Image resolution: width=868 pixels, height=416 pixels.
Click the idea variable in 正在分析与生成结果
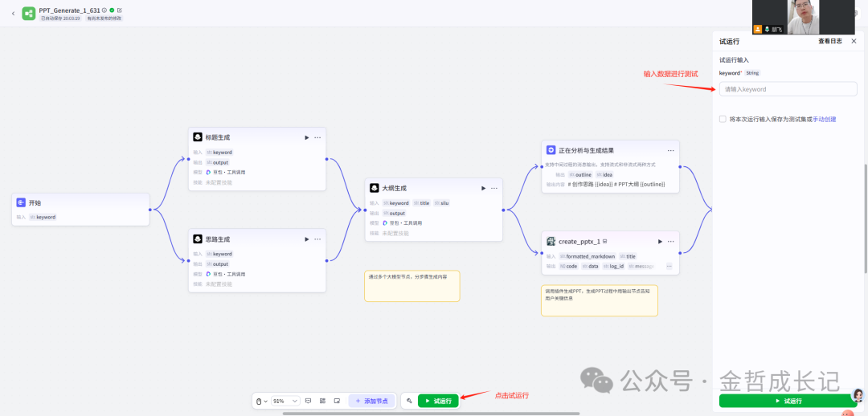coord(604,175)
